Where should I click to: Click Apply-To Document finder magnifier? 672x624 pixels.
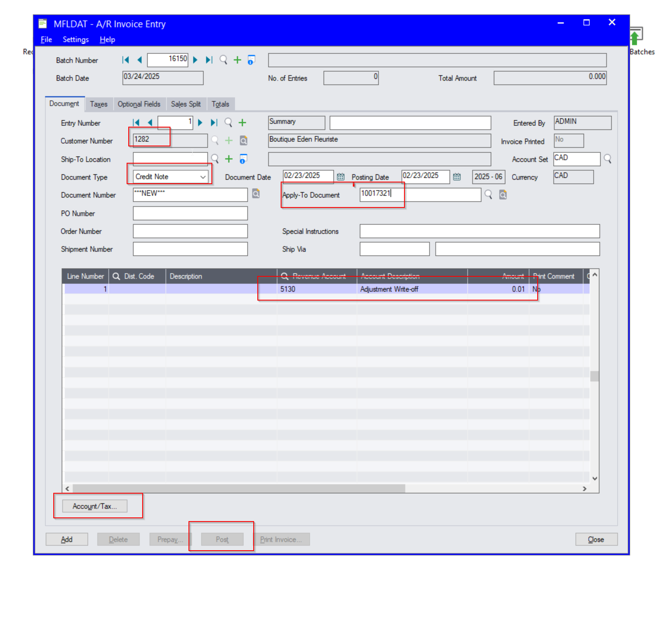[488, 194]
